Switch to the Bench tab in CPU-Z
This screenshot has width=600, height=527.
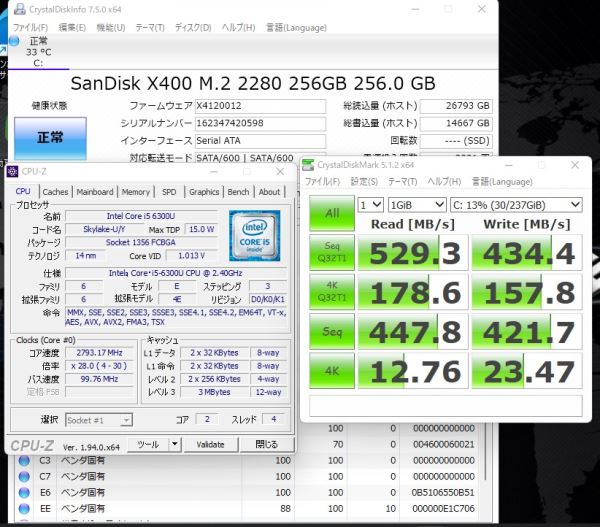pyautogui.click(x=238, y=192)
